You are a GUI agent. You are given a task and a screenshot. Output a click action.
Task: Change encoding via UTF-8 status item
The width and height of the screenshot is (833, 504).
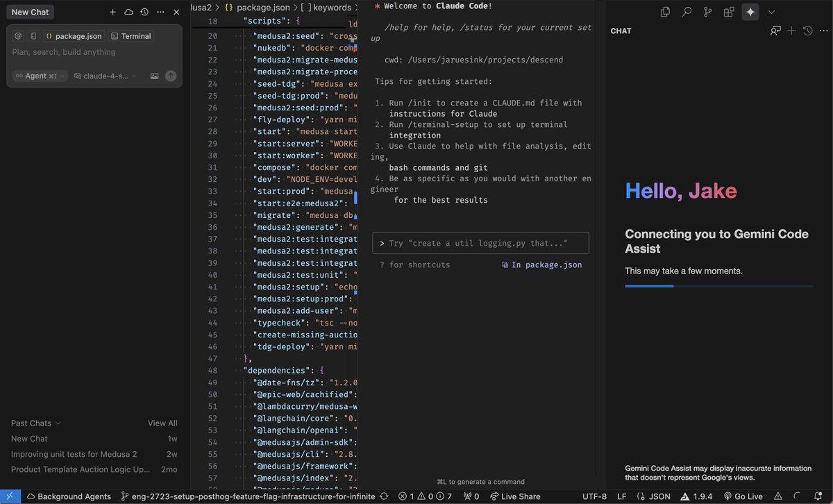tap(594, 496)
